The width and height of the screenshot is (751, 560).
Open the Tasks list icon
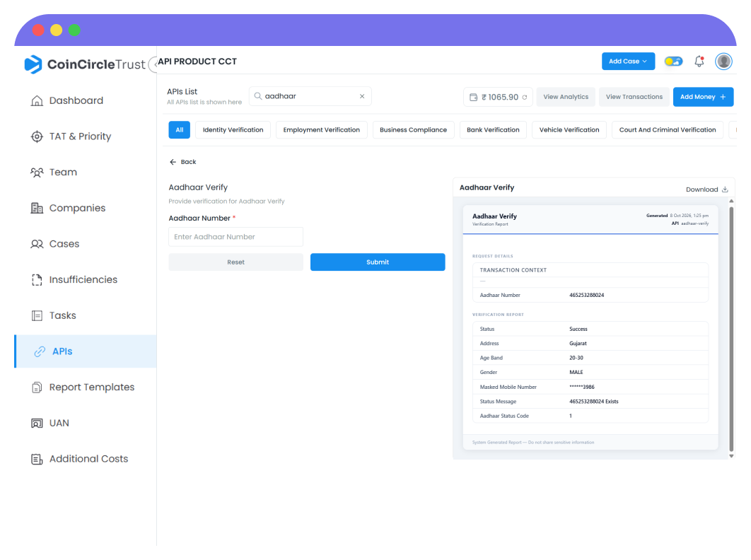[37, 315]
